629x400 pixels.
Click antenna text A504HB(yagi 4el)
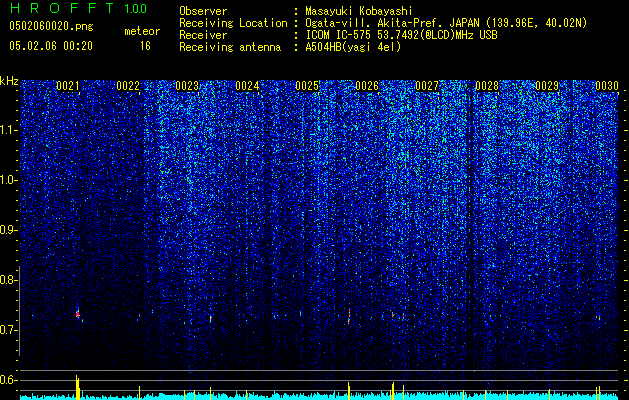(353, 47)
